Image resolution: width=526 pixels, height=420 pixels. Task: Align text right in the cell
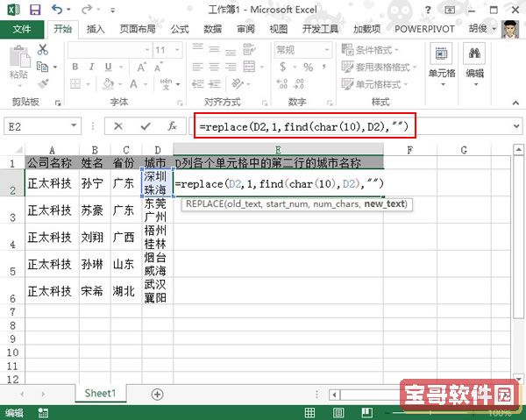click(231, 67)
